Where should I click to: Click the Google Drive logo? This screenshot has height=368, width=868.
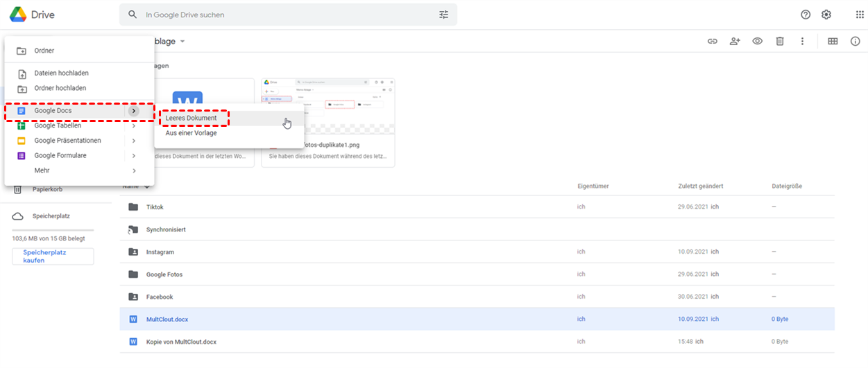pos(18,14)
